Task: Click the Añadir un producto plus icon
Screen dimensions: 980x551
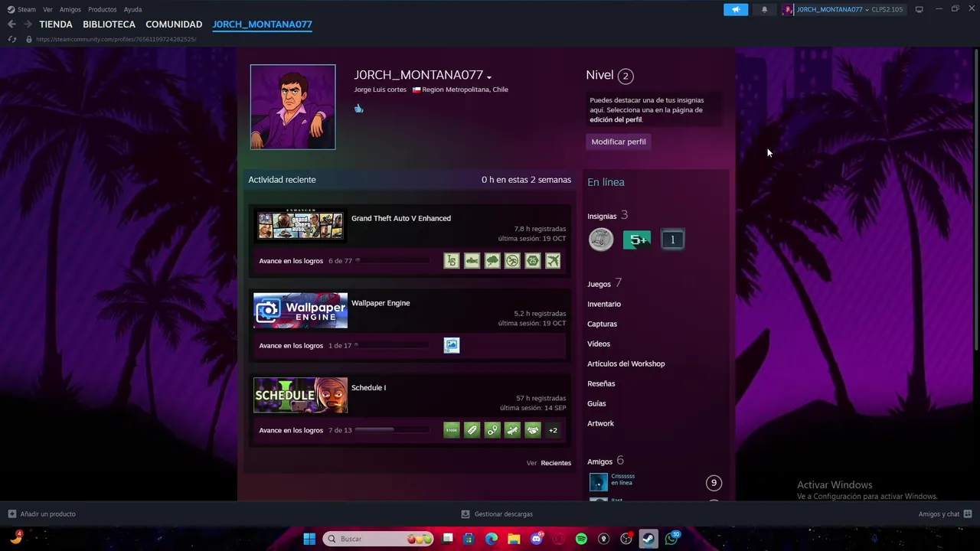Action: (x=11, y=514)
